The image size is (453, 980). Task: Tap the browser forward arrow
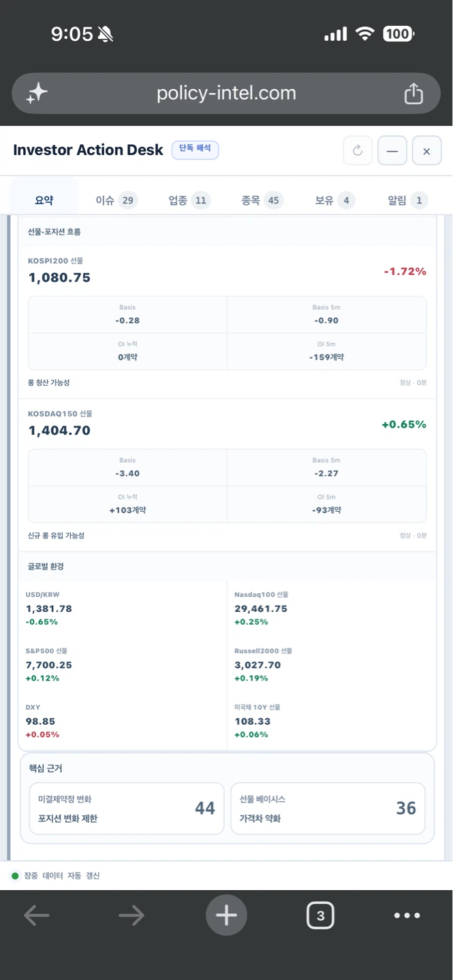point(131,915)
